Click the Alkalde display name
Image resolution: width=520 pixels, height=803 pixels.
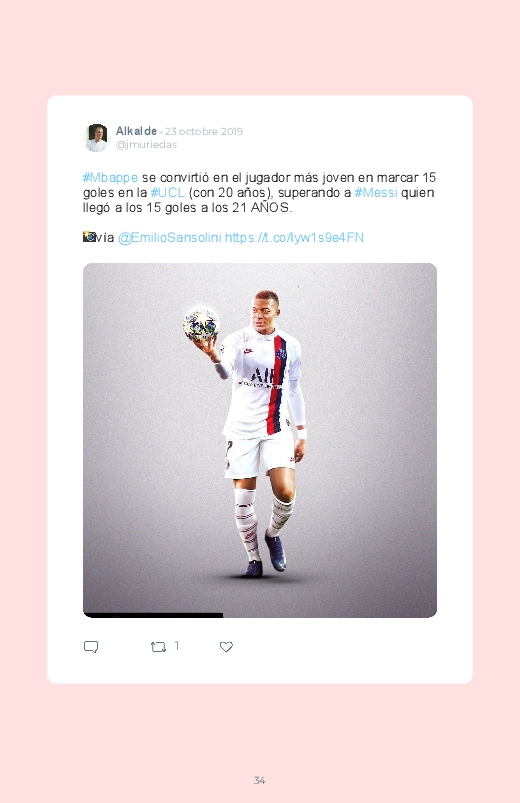pos(136,131)
